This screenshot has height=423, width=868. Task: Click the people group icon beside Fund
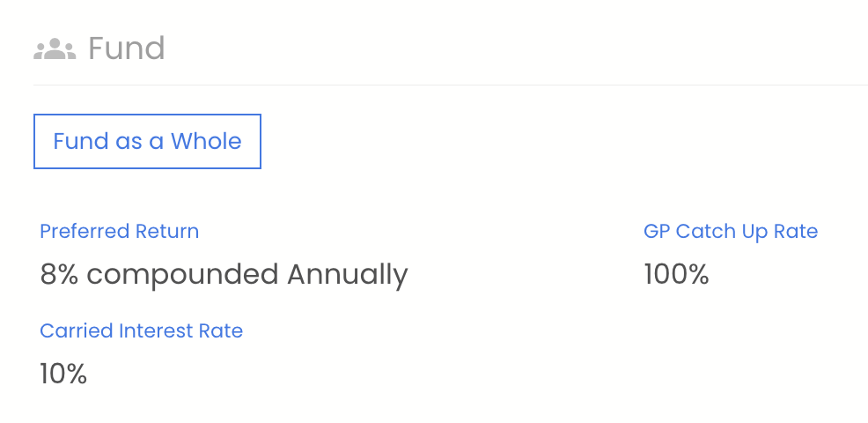(x=55, y=48)
